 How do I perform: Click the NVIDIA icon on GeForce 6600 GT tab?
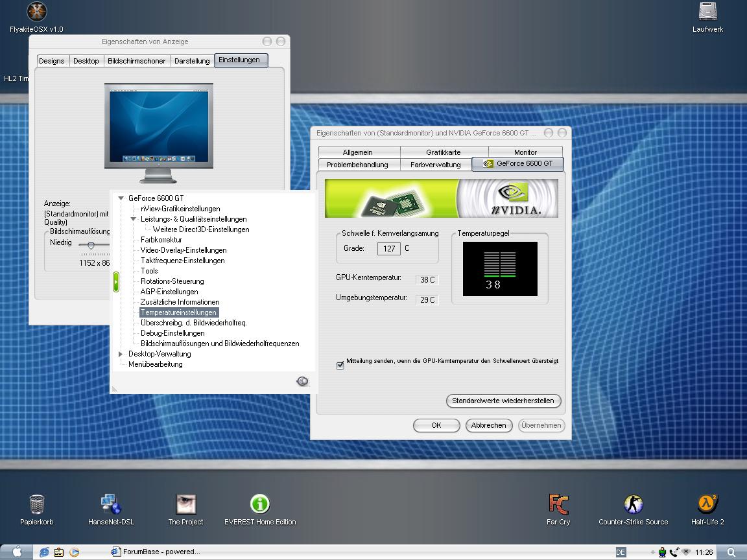[x=488, y=163]
